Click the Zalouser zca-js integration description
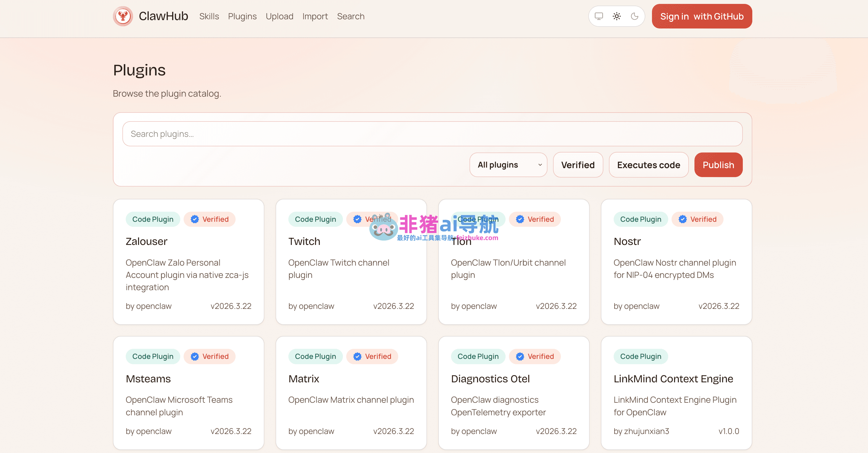The image size is (868, 453). click(187, 275)
